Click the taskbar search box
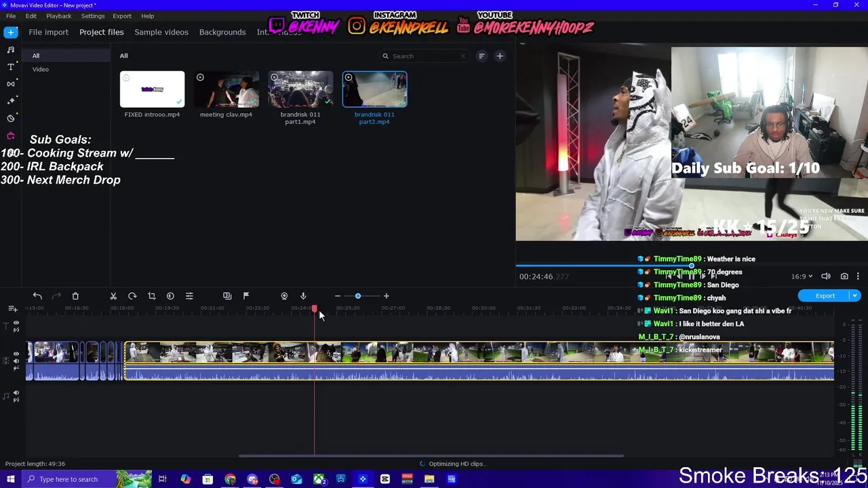 [x=85, y=479]
